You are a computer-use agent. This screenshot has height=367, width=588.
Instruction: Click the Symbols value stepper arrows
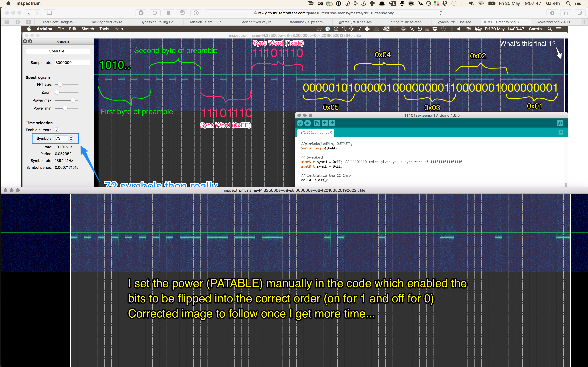coord(71,138)
